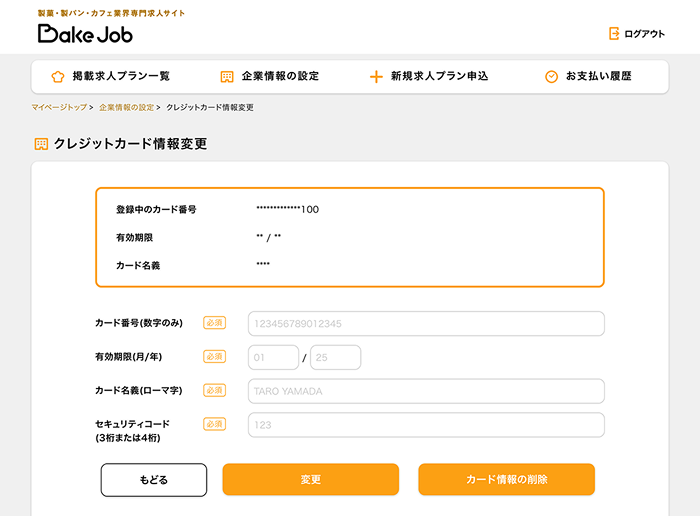Click マイページトップ breadcrumb link
Screen dimensions: 700x516
pyautogui.click(x=59, y=107)
